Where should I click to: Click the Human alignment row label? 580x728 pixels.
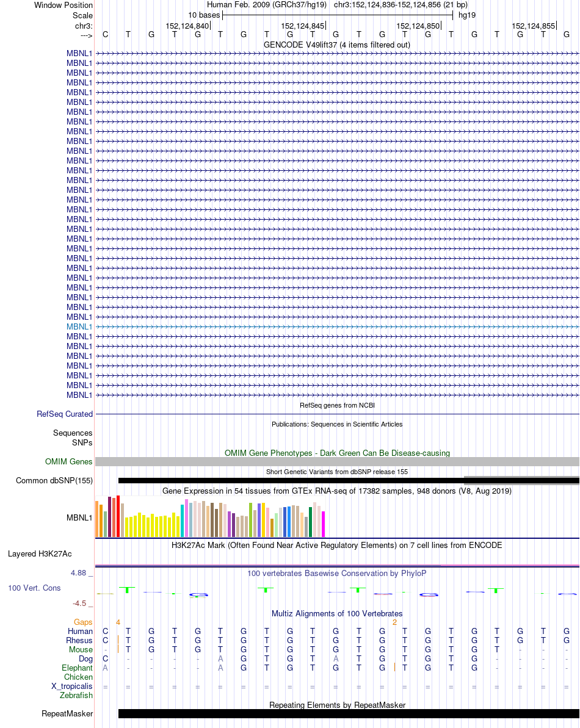81,632
